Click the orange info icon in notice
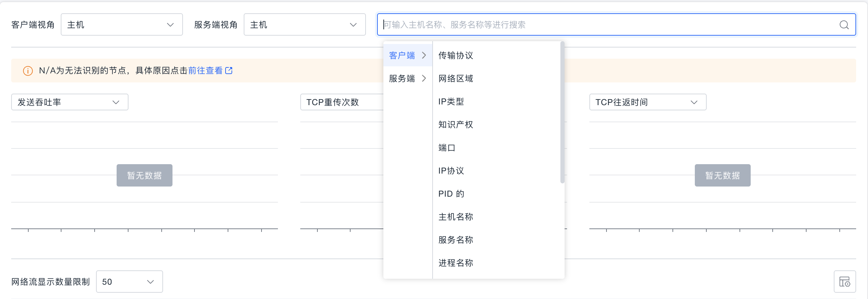Viewport: 868px width, 299px height. 28,71
